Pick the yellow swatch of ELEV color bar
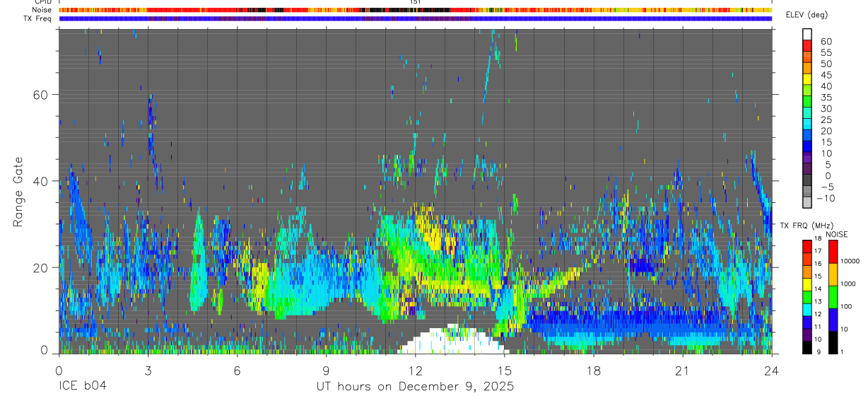The width and height of the screenshot is (868, 401). 807,79
